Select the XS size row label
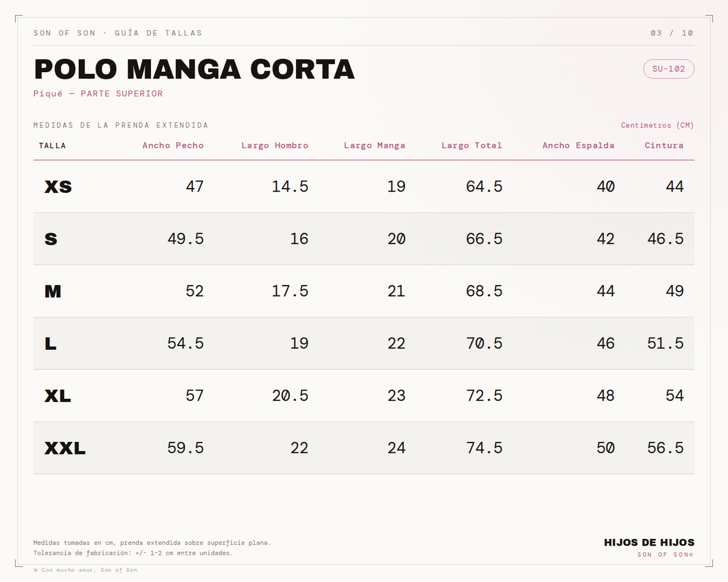Image resolution: width=728 pixels, height=582 pixels. tap(58, 187)
